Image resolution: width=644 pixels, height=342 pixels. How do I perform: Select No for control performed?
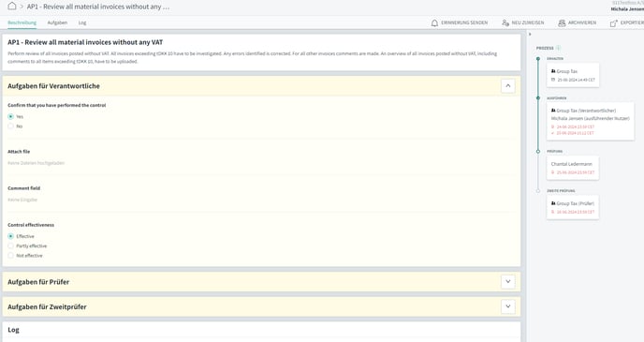point(10,126)
